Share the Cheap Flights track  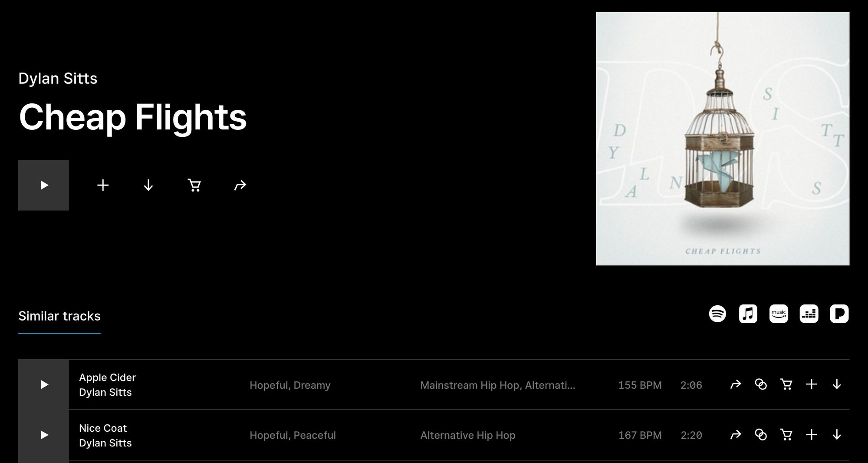[240, 185]
